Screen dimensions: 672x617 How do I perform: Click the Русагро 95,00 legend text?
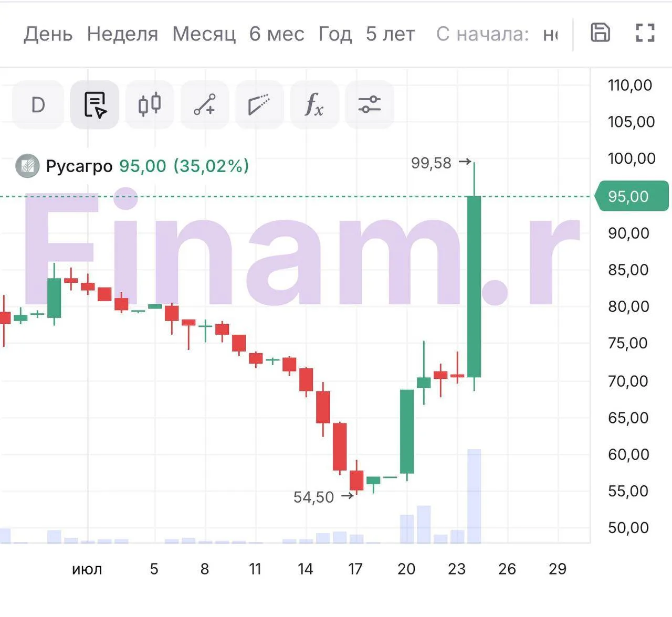tap(147, 166)
